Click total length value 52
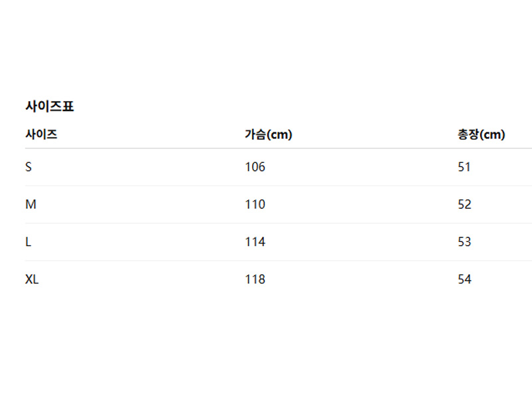532x399 pixels. tap(464, 204)
